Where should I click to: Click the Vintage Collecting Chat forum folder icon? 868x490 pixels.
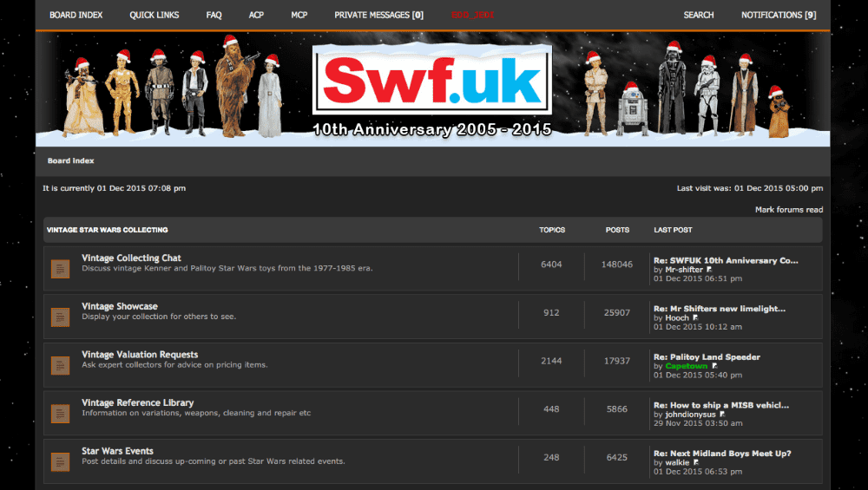coord(60,269)
